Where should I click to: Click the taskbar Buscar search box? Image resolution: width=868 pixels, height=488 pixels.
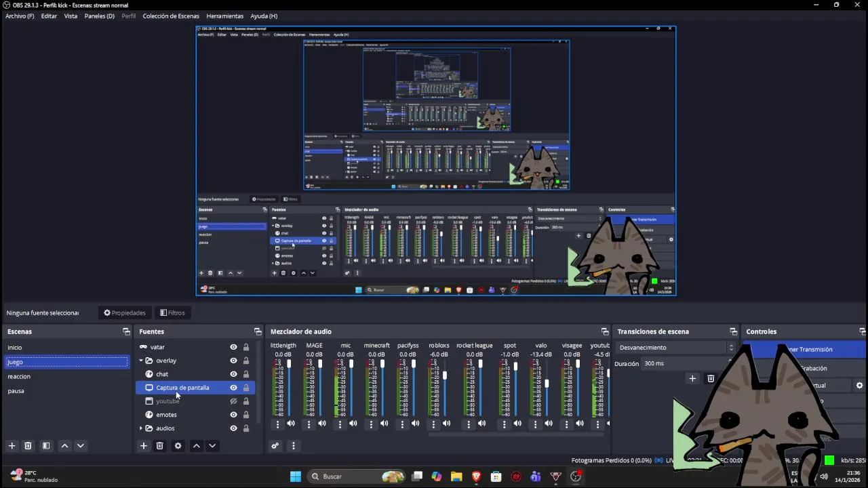click(357, 476)
